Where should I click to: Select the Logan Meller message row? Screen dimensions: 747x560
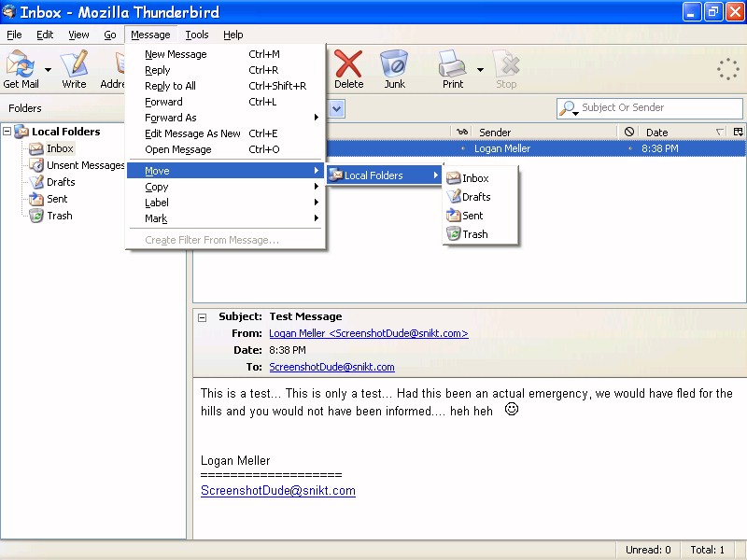[x=535, y=148]
